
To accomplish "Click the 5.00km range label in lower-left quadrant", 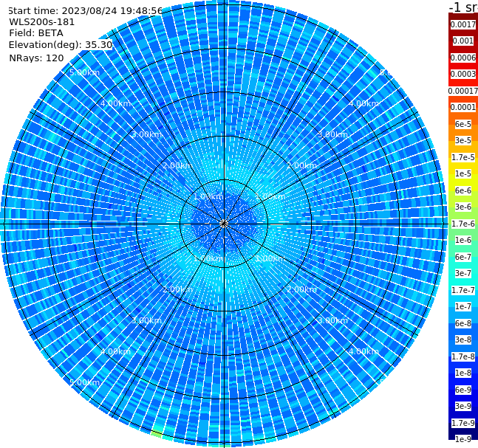I will (x=84, y=382).
